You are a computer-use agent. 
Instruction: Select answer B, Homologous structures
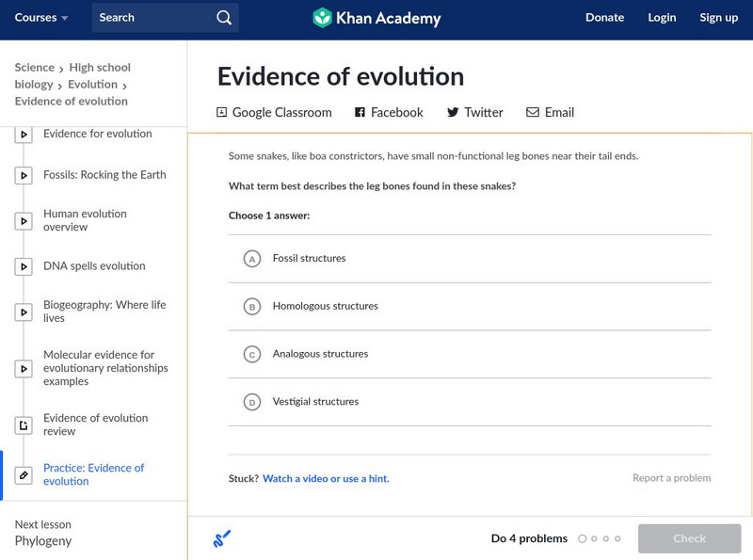click(251, 306)
